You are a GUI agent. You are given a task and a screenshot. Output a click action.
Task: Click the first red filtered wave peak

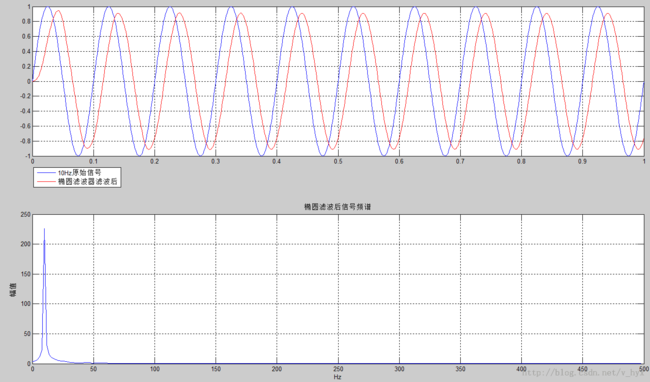click(x=58, y=11)
